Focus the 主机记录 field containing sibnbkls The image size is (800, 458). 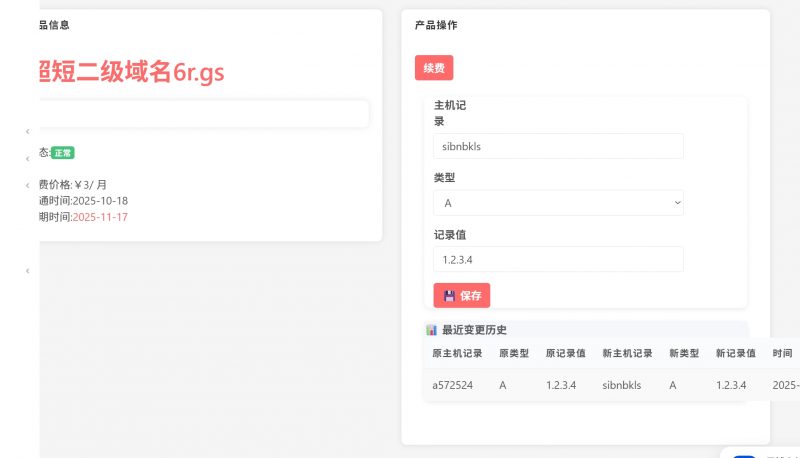558,146
